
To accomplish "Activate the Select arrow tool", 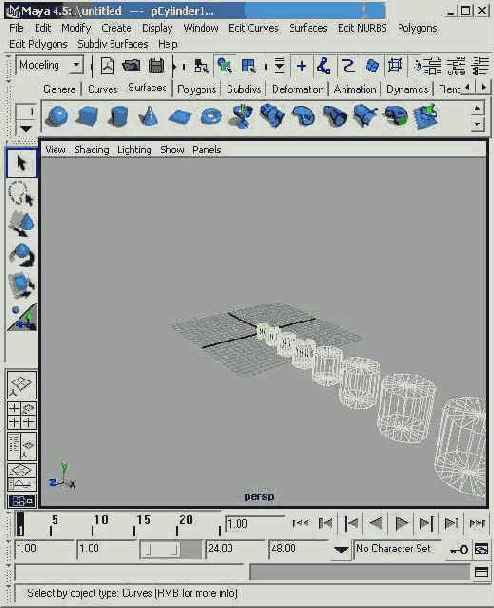I will click(22, 163).
